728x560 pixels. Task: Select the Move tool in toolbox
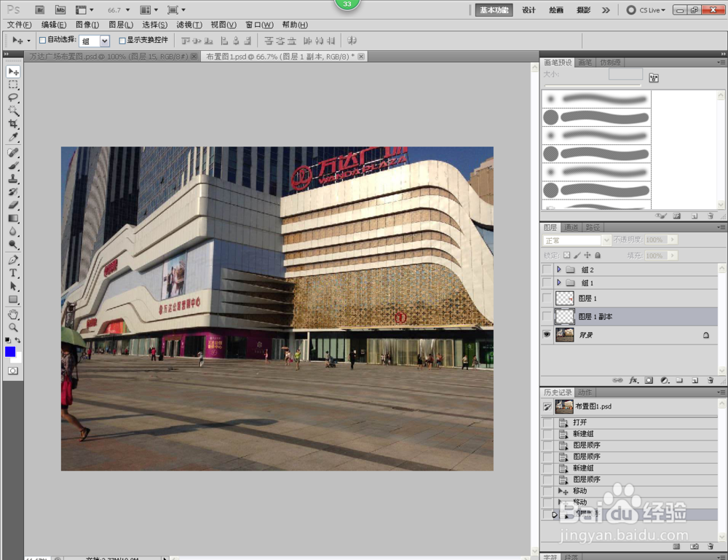pos(13,71)
